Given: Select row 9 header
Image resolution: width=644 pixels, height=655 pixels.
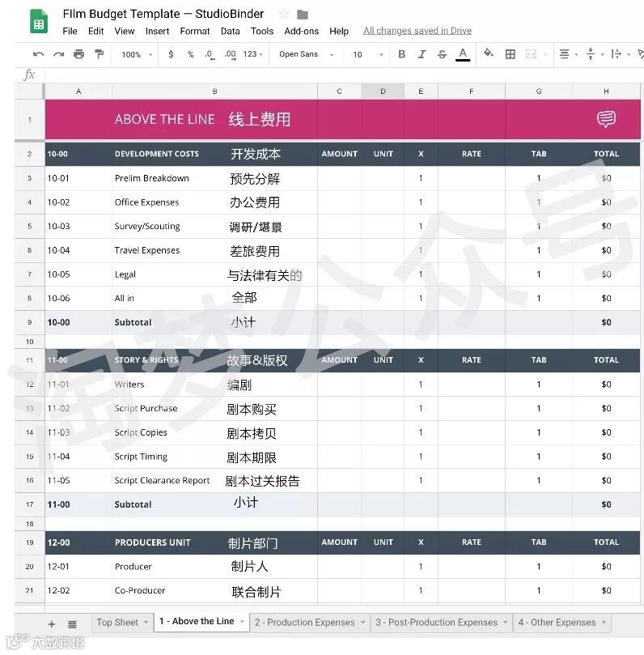Looking at the screenshot, I should [30, 322].
